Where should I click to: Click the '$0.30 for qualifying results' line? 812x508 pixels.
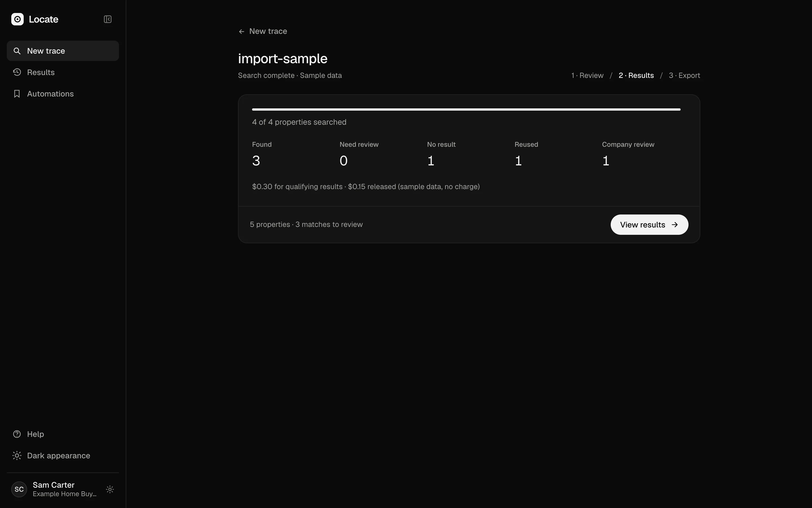tap(366, 187)
